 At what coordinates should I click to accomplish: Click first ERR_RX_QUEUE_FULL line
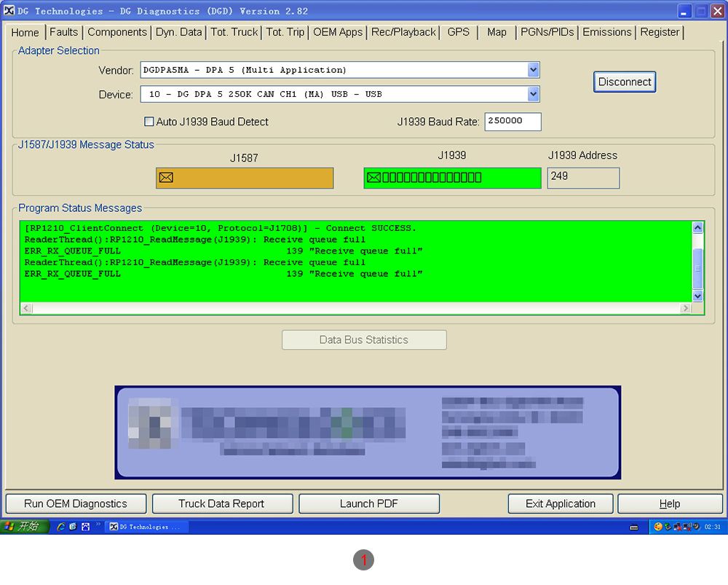[x=223, y=251]
